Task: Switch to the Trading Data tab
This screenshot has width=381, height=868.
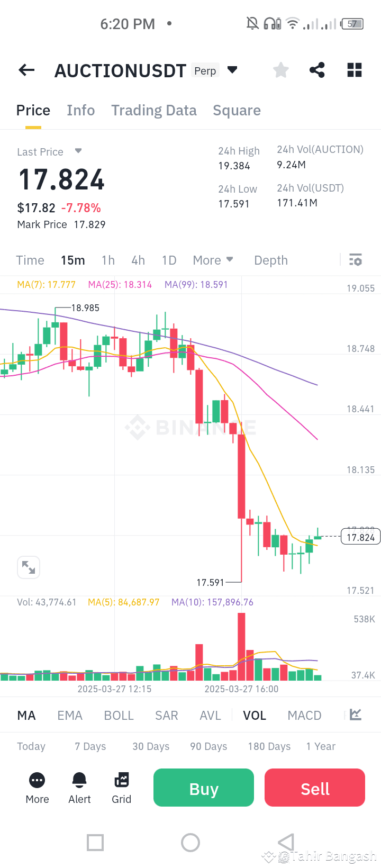Action: pyautogui.click(x=153, y=110)
